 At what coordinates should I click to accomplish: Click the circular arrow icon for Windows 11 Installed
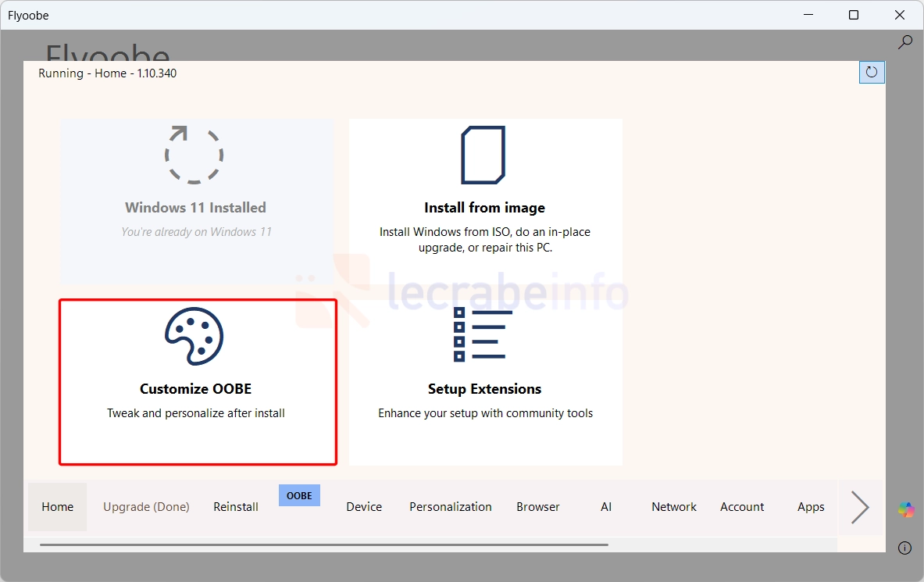click(194, 155)
